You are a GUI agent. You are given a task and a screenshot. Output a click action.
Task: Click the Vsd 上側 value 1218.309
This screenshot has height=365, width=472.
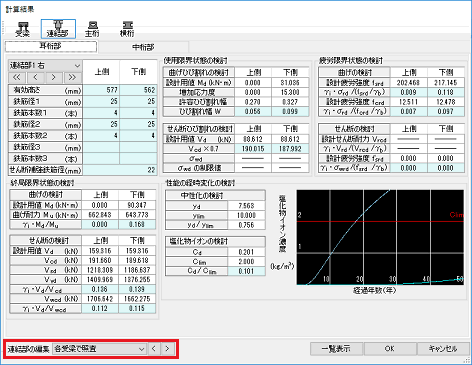[x=100, y=270]
